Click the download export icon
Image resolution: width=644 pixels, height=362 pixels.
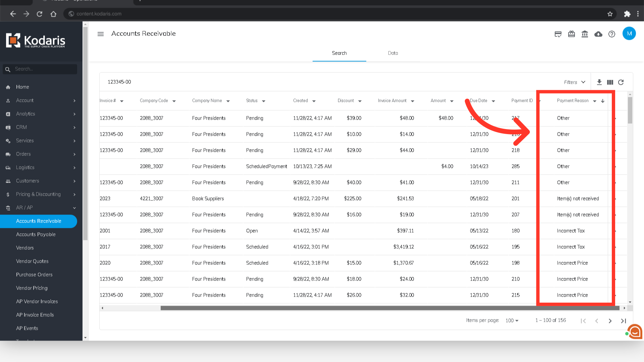pyautogui.click(x=599, y=82)
